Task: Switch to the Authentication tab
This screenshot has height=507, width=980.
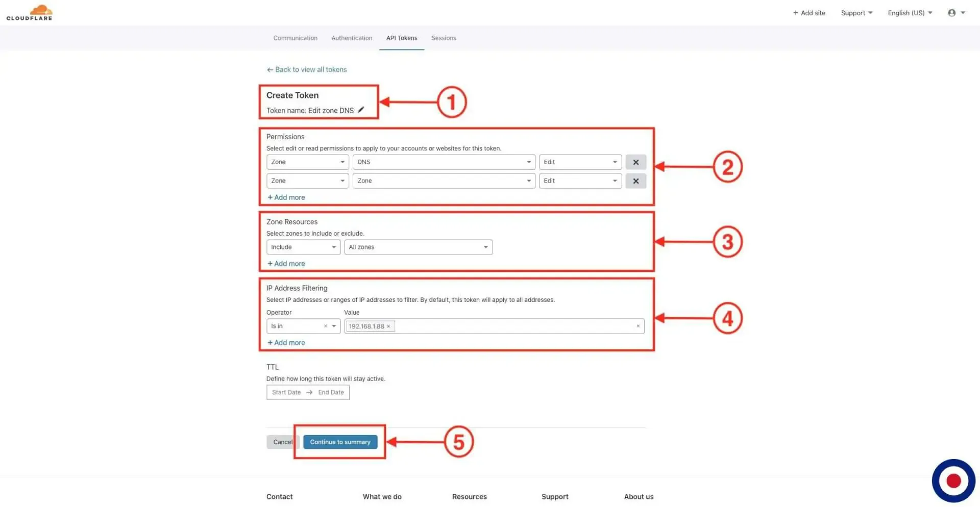Action: [352, 38]
